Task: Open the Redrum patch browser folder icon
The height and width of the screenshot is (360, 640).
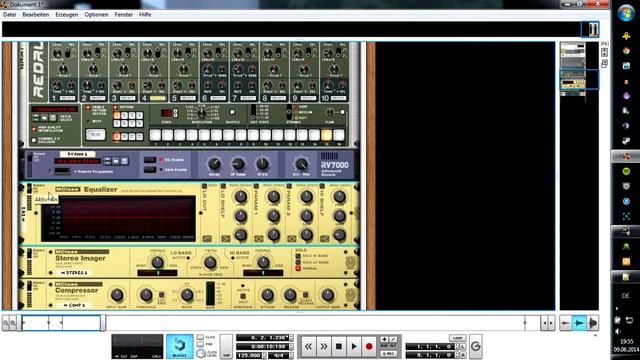Action: [x=44, y=118]
